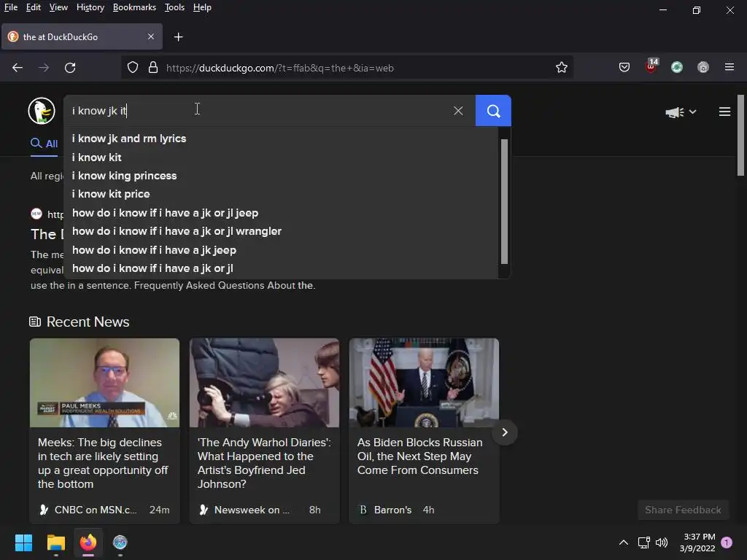This screenshot has height=560, width=747.
Task: Choose suggestion 'i know kit price'
Action: point(281,194)
